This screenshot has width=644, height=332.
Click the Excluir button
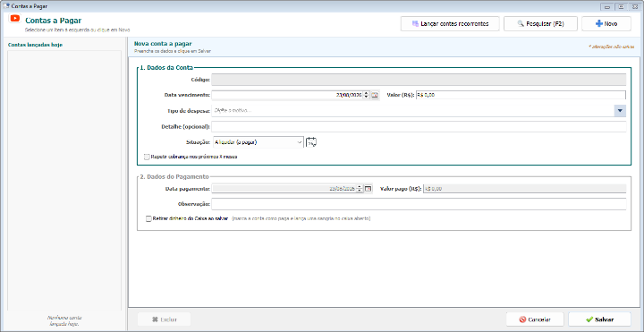164,319
